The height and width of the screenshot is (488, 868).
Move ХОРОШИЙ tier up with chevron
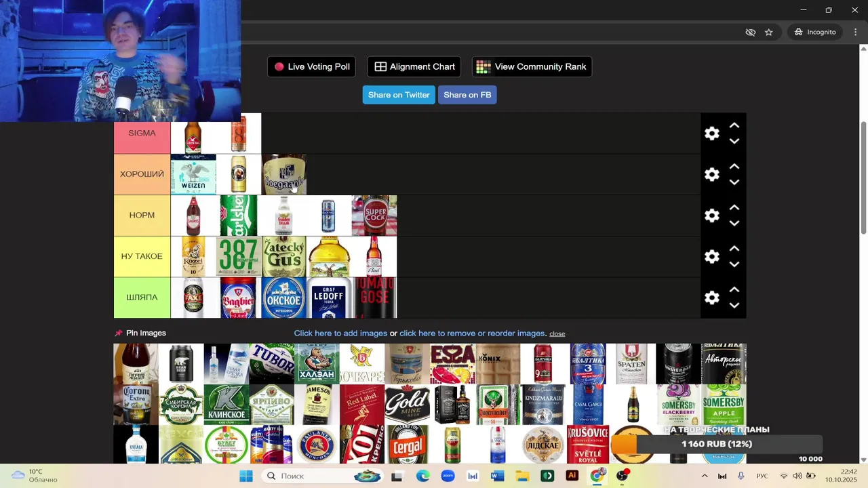coord(734,167)
